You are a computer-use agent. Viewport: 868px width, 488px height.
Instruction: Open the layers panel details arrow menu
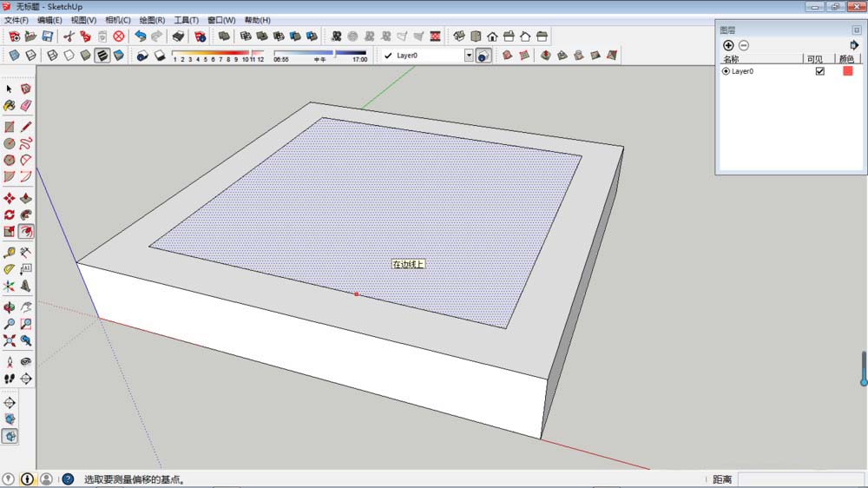pos(853,45)
